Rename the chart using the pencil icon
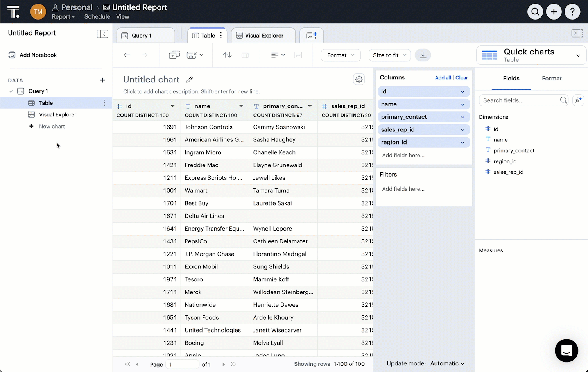588x372 pixels. (x=190, y=79)
